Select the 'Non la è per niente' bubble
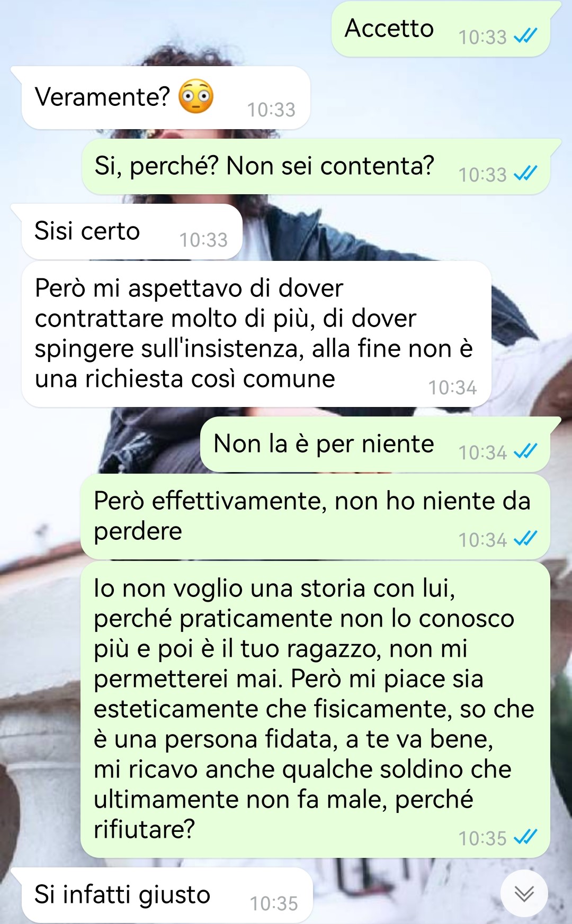The image size is (572, 924). click(376, 445)
